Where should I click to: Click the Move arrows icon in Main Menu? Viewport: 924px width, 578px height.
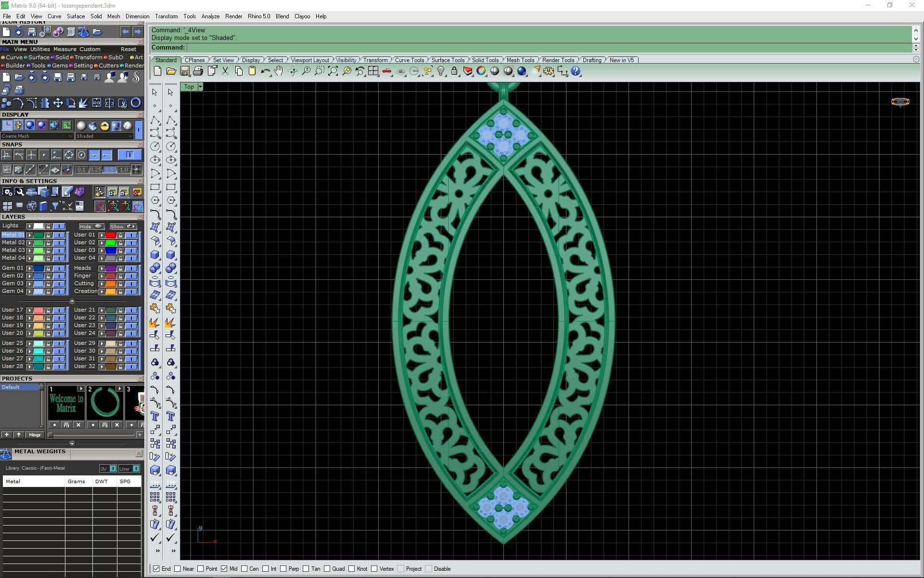(x=58, y=103)
